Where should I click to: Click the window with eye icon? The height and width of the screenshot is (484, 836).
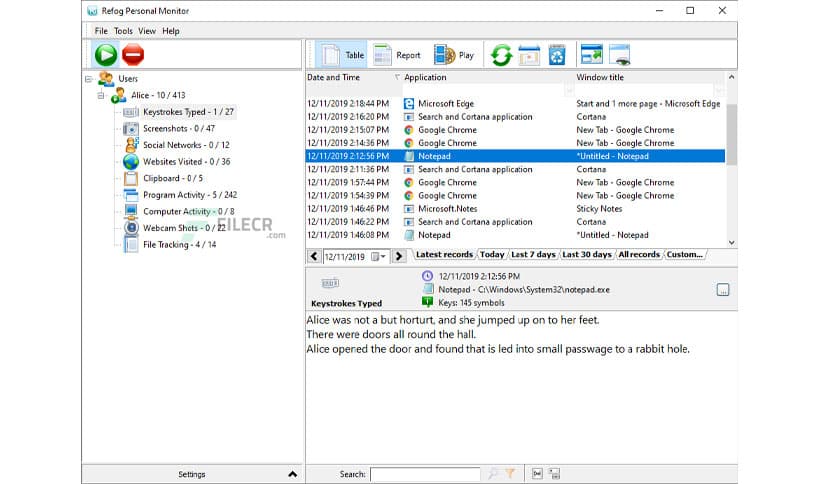620,55
